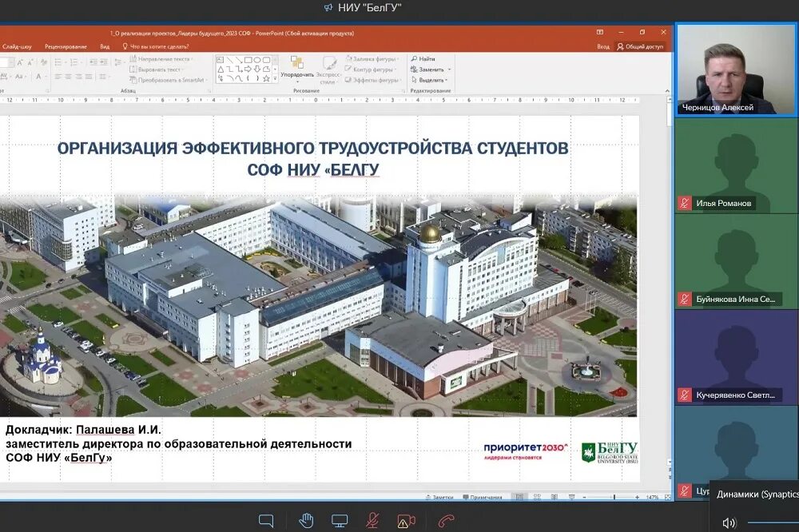Start slide show from status bar icon
Viewport: 799px width, 532px height.
click(x=572, y=497)
